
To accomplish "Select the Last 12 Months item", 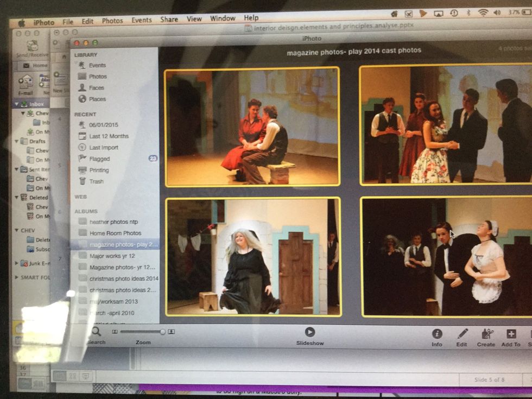I will pyautogui.click(x=109, y=136).
